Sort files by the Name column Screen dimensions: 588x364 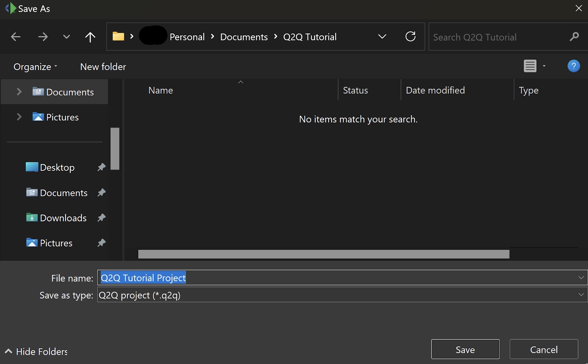tap(161, 90)
